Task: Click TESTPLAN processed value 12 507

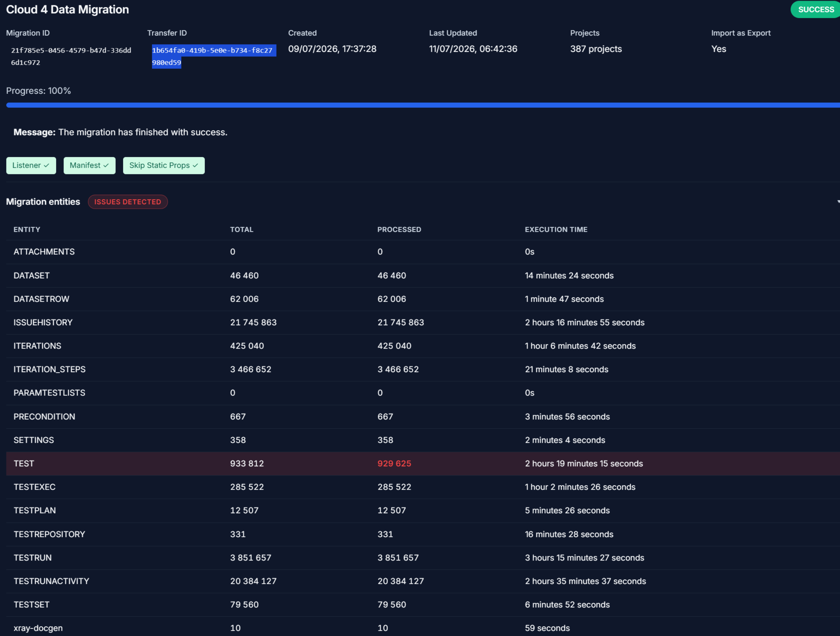Action: click(391, 511)
